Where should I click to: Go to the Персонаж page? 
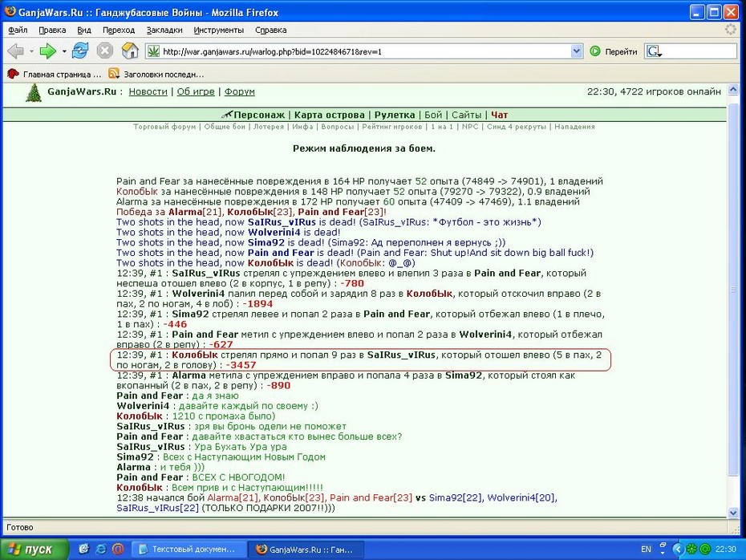[x=259, y=115]
